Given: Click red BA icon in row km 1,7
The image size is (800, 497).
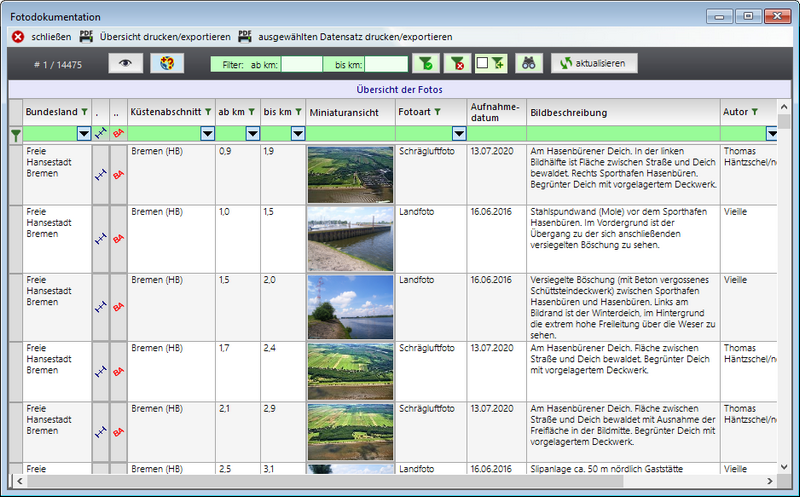Looking at the screenshot, I should point(118,371).
